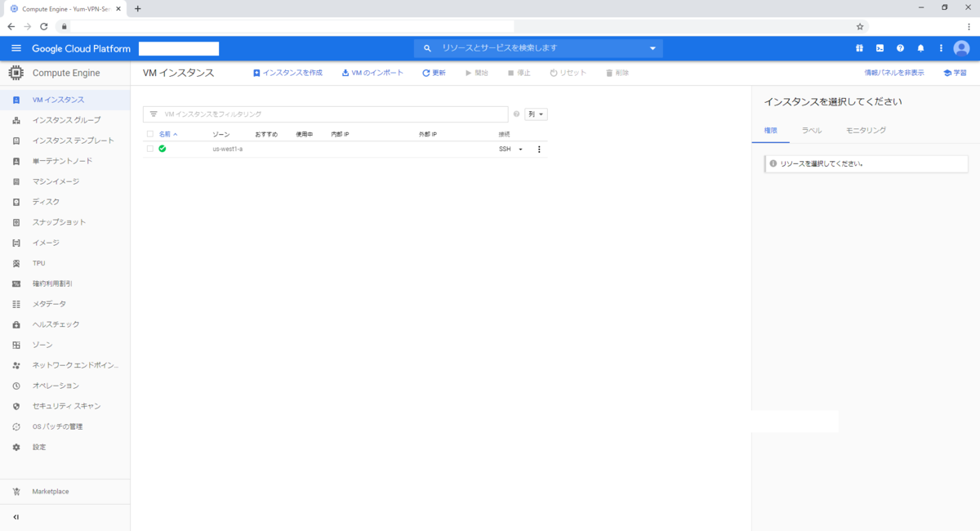Click the 外部 IP column header

(428, 134)
